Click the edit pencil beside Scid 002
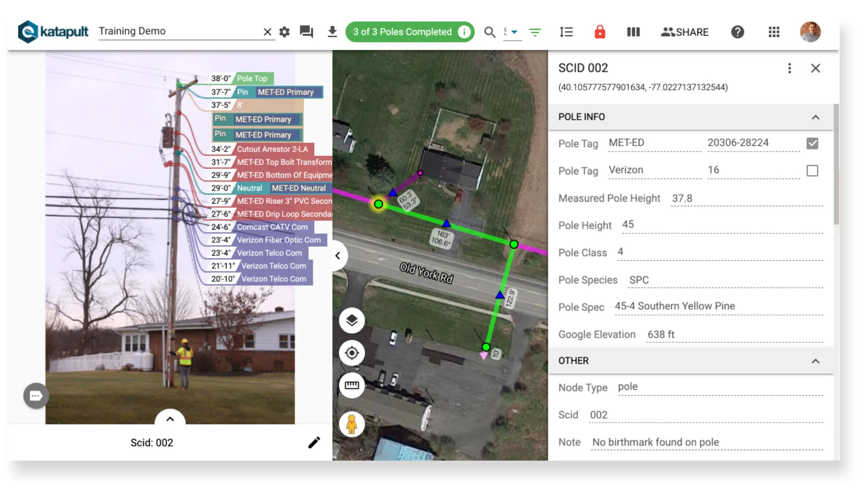This screenshot has width=868, height=493. coord(314,442)
